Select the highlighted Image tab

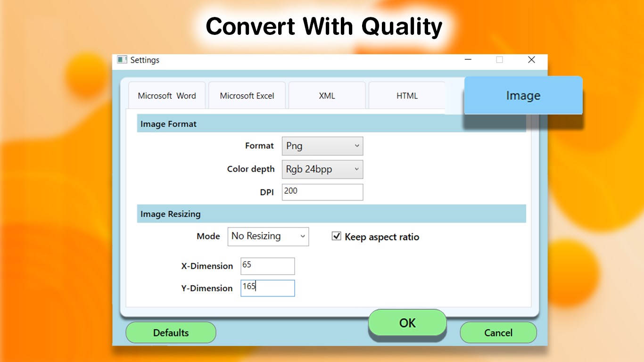(522, 95)
